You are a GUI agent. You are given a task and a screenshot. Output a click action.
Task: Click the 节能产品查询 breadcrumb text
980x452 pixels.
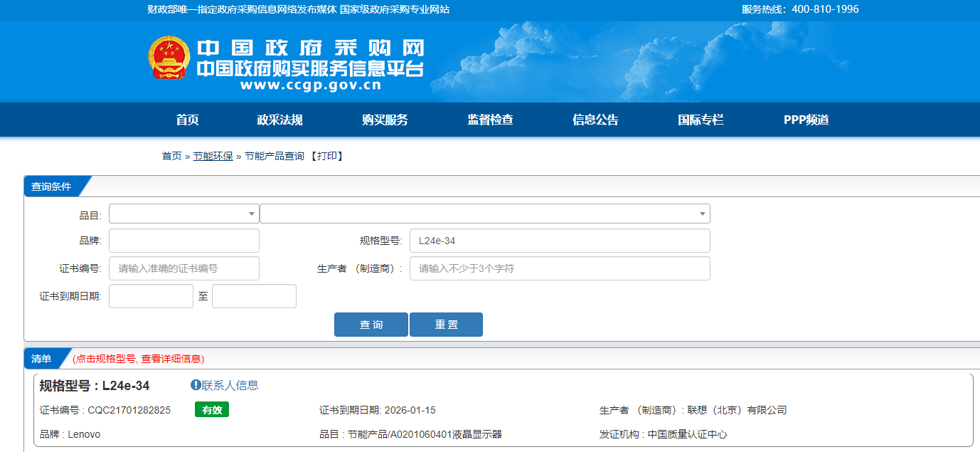(x=275, y=156)
